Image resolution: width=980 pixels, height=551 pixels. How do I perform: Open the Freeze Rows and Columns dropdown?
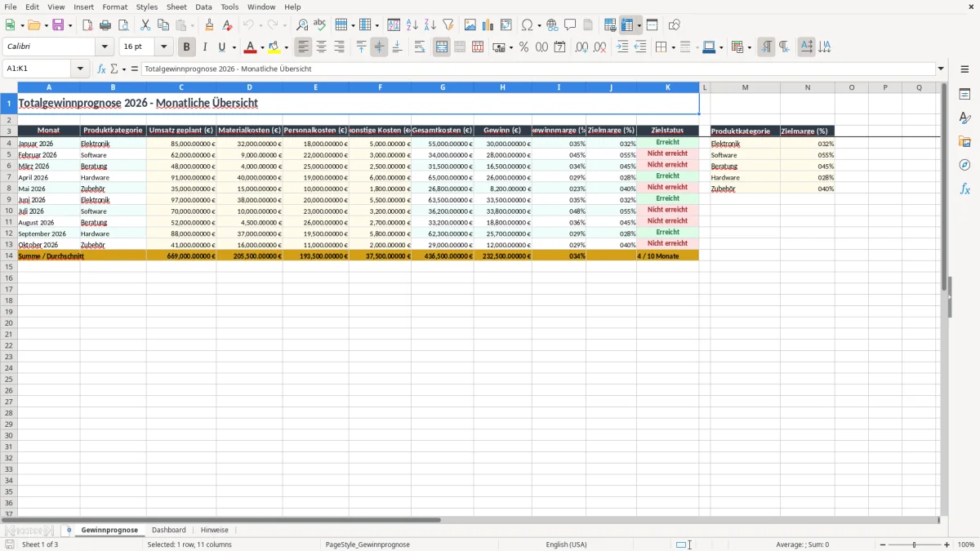[x=639, y=25]
